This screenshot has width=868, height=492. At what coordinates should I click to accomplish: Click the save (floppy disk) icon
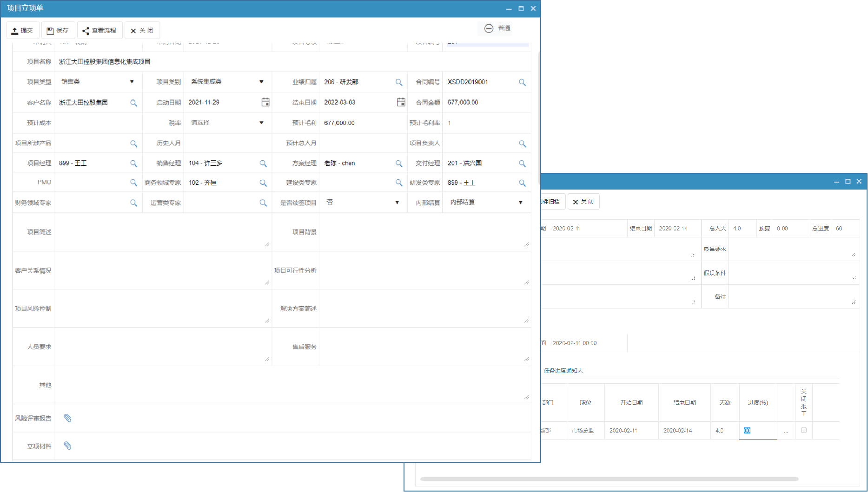[x=50, y=30]
